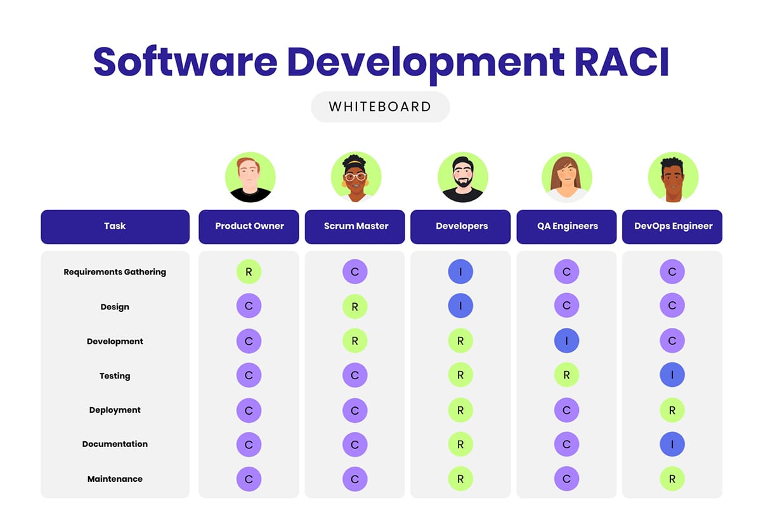Screen dimensions: 761x532
Task: Click QA Engineers C badge for Requirements Gathering
Action: (566, 272)
